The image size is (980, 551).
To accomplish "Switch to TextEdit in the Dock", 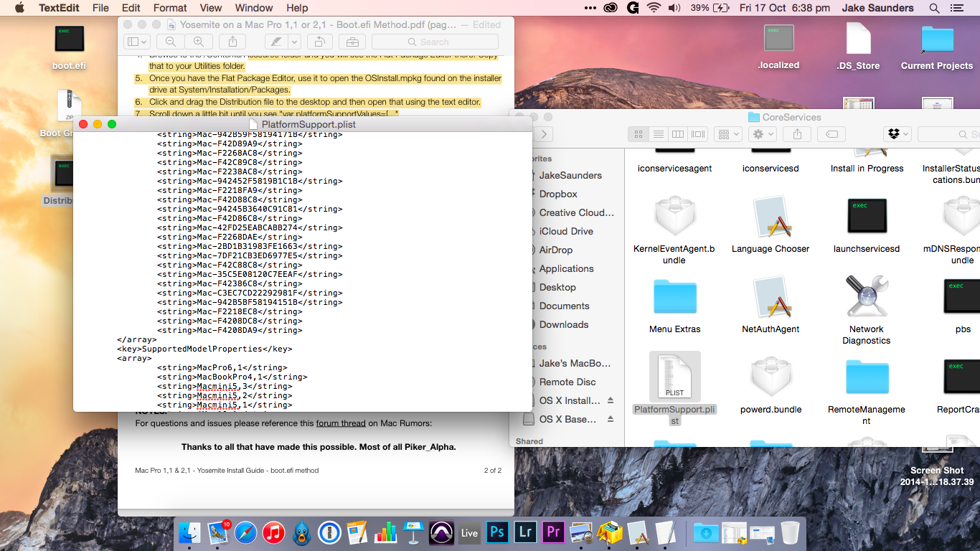I will pos(665,532).
